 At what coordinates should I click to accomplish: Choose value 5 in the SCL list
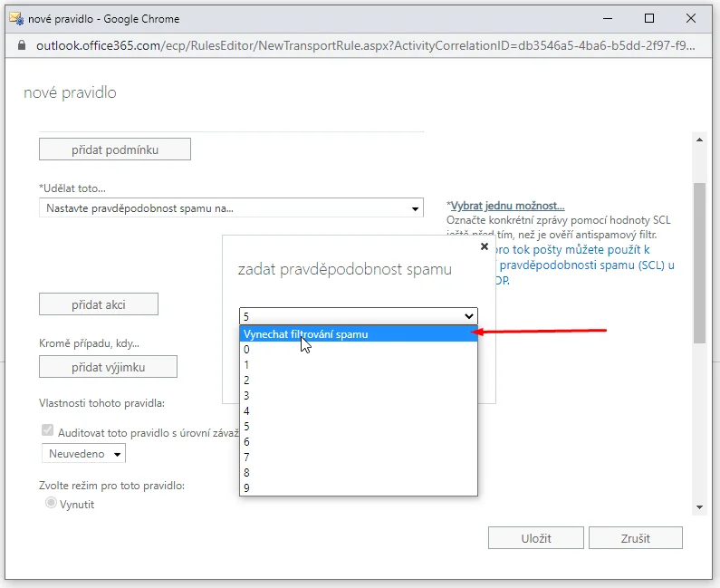pos(359,427)
